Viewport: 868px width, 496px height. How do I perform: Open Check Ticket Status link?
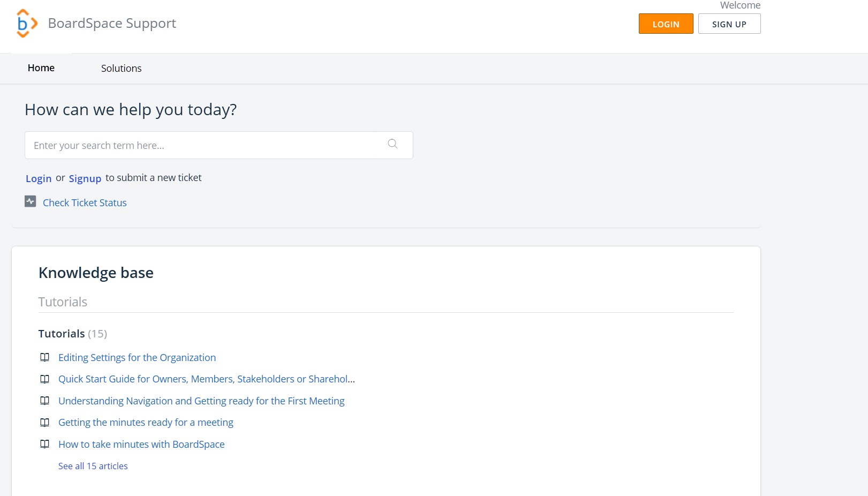(x=85, y=202)
